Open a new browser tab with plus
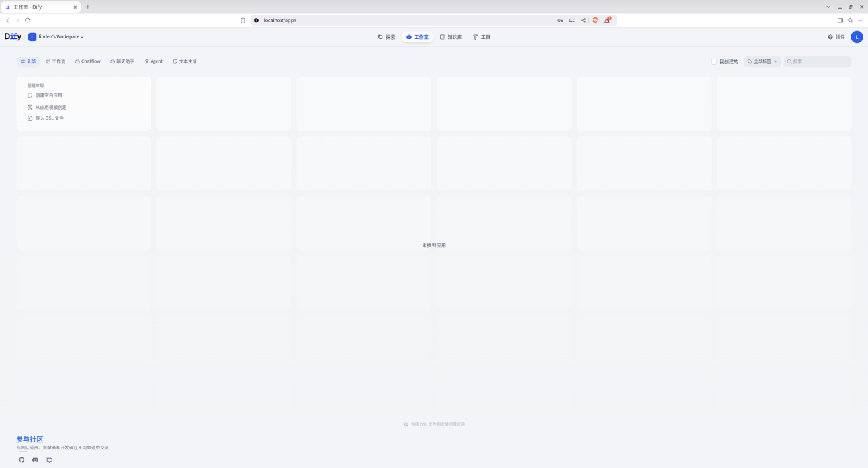The image size is (868, 468). point(87,7)
